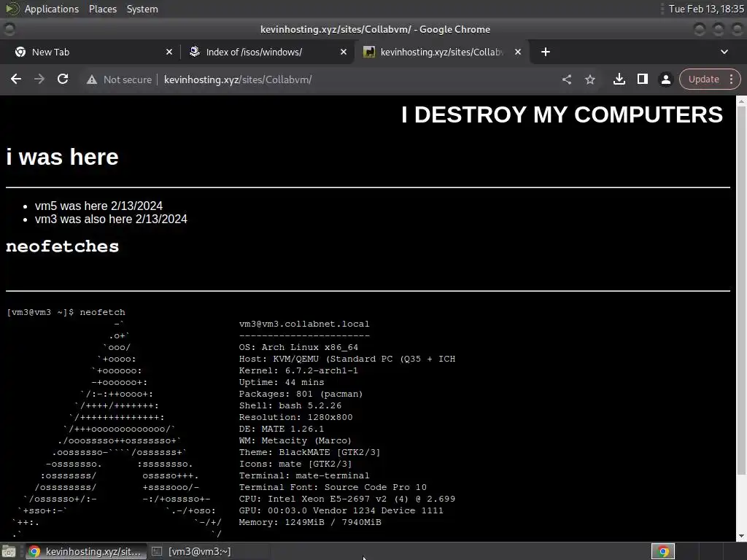The width and height of the screenshot is (747, 560).
Task: Click the 'I DESTROY MY COMPUTERS' banner text
Action: [562, 114]
